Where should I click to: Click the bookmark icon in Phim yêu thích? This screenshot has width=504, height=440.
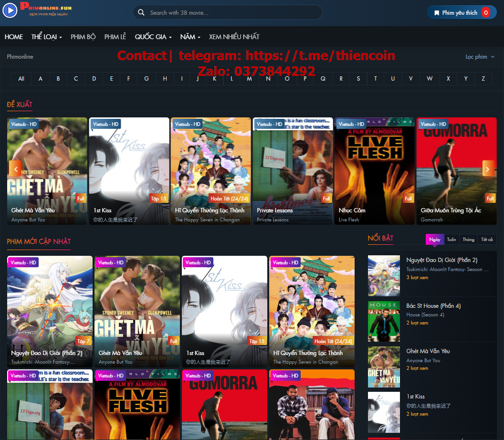(x=436, y=12)
